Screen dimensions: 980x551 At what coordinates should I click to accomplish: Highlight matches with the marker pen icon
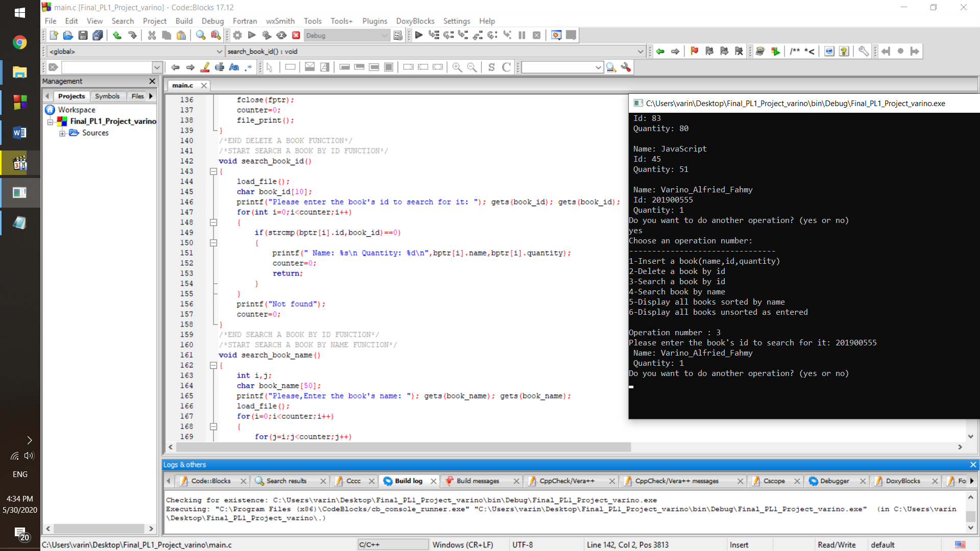pyautogui.click(x=205, y=67)
